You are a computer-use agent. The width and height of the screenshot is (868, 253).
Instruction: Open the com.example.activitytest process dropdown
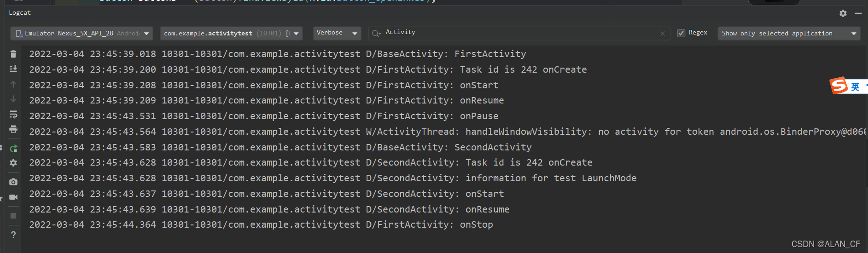coord(231,33)
